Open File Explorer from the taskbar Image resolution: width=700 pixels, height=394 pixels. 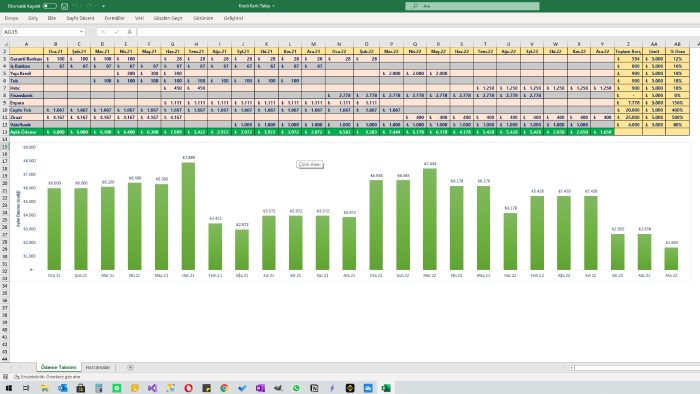[45, 388]
